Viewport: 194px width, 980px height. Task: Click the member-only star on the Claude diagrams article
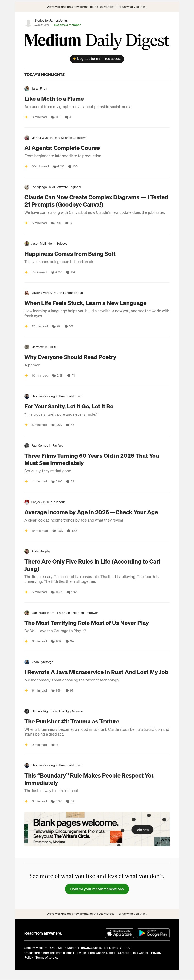[x=26, y=223]
